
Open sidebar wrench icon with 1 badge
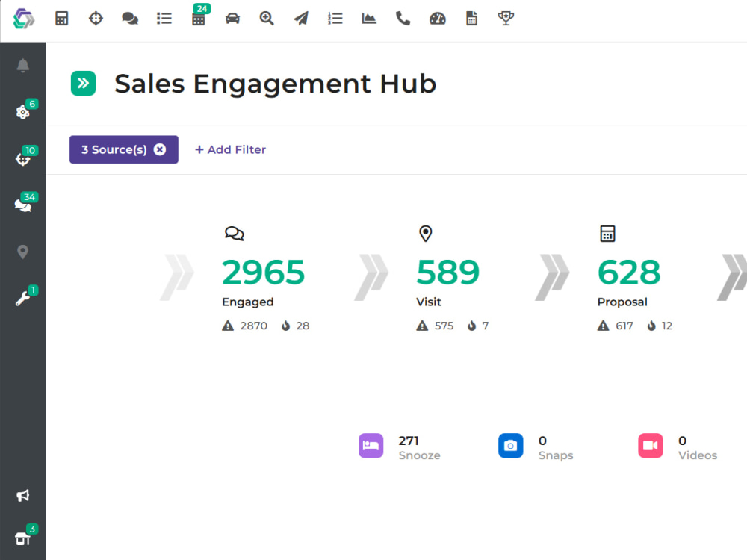tap(23, 297)
